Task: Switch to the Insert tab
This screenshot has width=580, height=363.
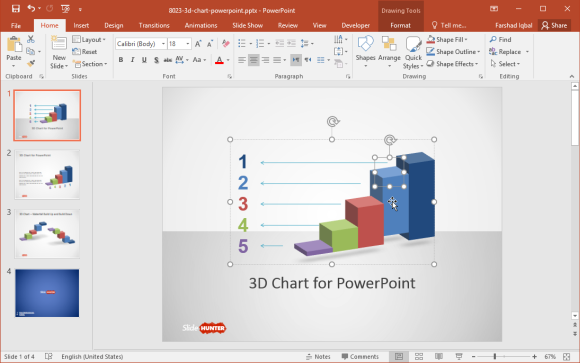Action: click(81, 26)
